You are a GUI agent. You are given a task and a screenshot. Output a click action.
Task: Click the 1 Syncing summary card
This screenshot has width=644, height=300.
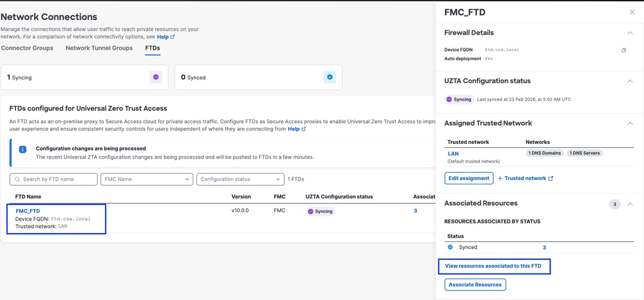pos(84,77)
